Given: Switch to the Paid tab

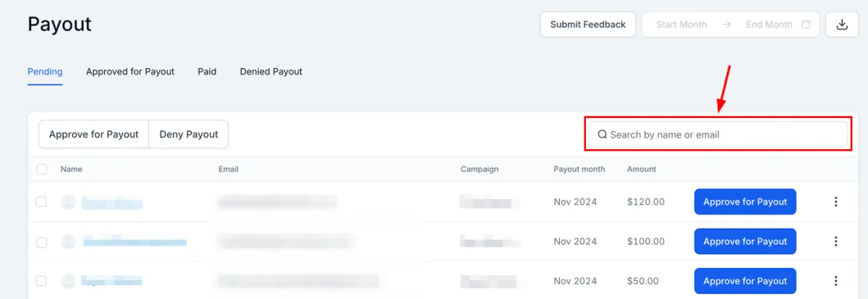Looking at the screenshot, I should click(x=207, y=72).
